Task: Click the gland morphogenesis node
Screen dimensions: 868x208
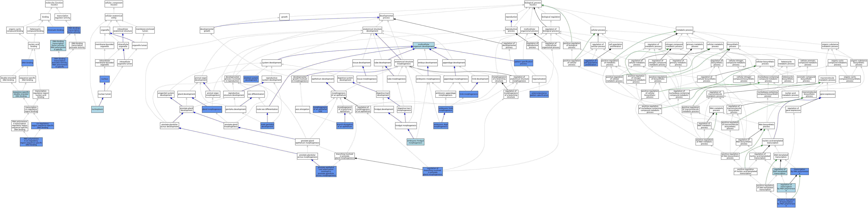Action: (x=212, y=109)
